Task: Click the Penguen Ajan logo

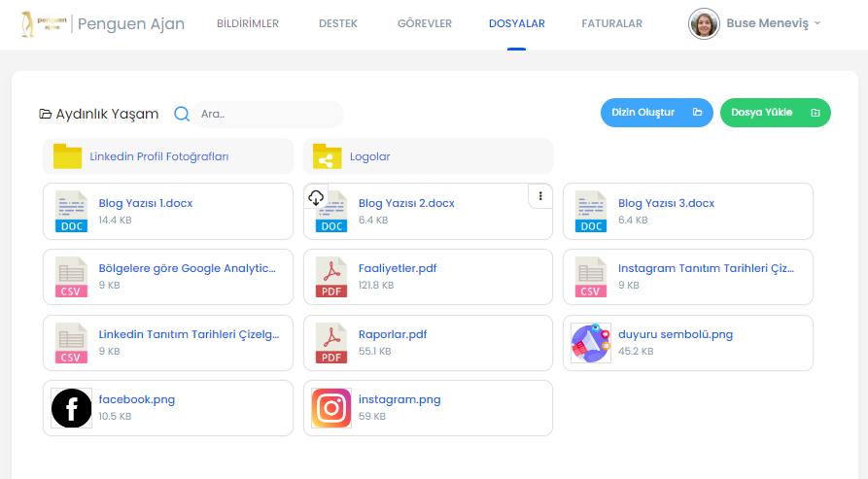Action: [x=43, y=23]
